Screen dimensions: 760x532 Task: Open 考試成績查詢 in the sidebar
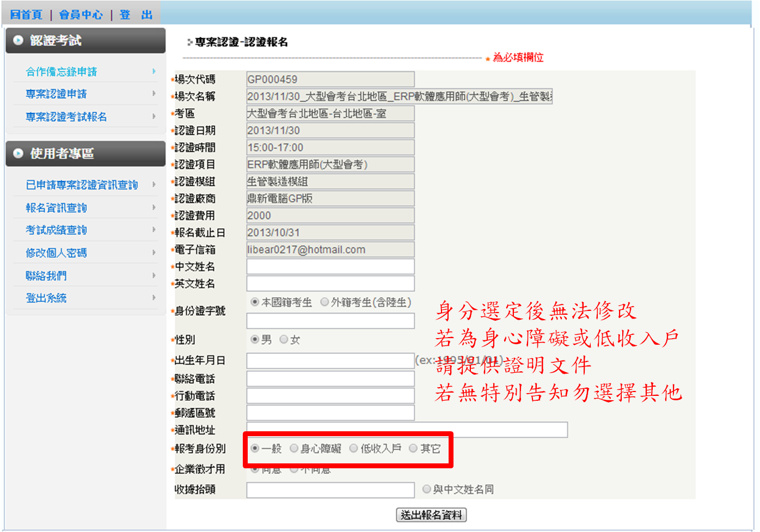[x=56, y=230]
